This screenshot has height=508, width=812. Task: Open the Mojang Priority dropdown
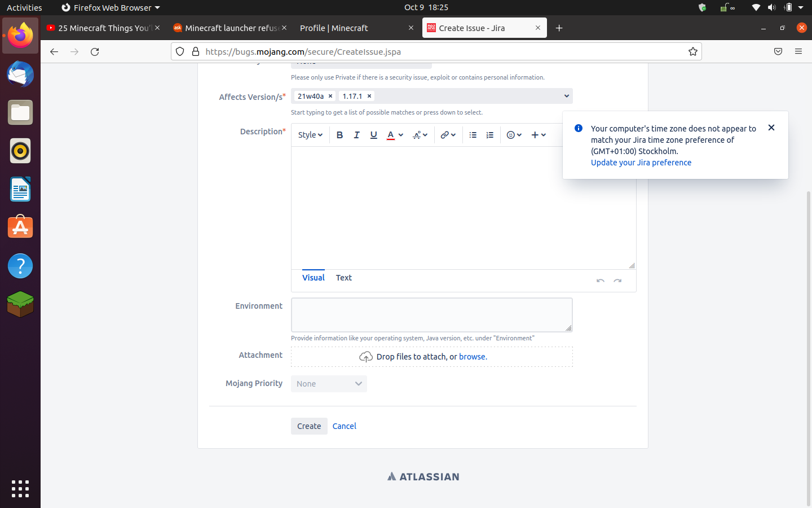tap(329, 384)
